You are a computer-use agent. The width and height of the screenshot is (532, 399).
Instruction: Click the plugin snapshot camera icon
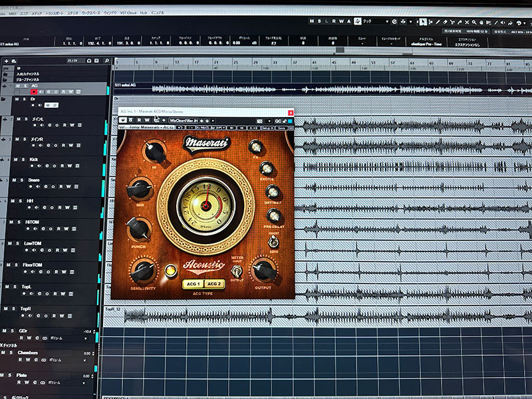point(259,121)
